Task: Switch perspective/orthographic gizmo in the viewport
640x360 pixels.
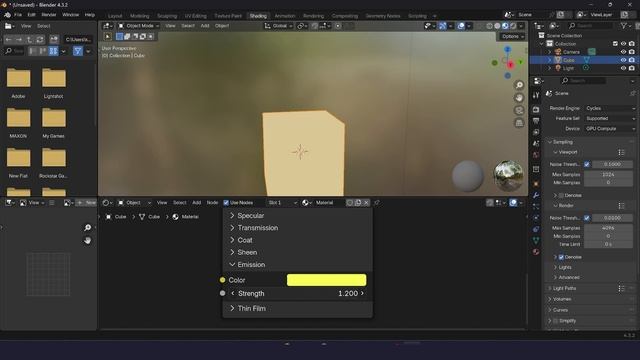Action: pyautogui.click(x=519, y=123)
